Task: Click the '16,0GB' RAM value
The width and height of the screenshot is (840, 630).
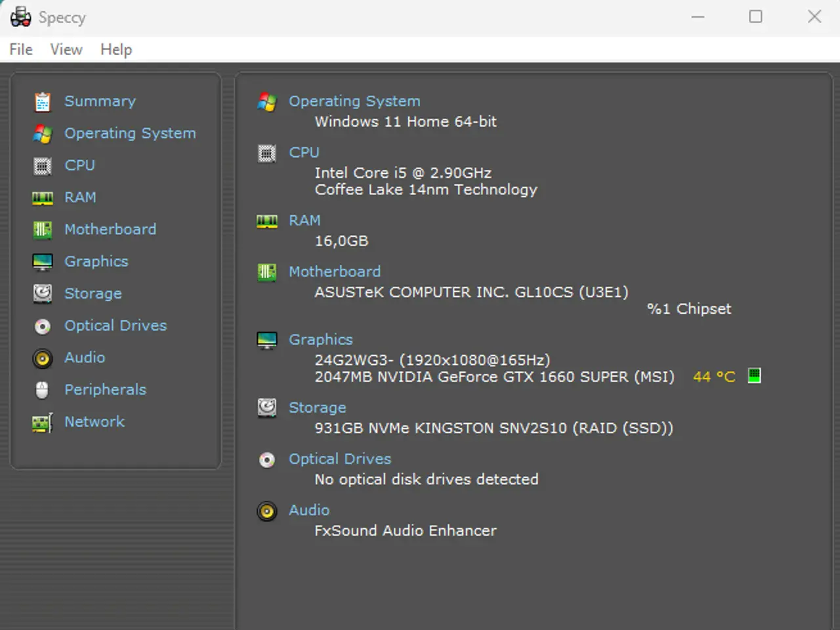Action: tap(341, 241)
